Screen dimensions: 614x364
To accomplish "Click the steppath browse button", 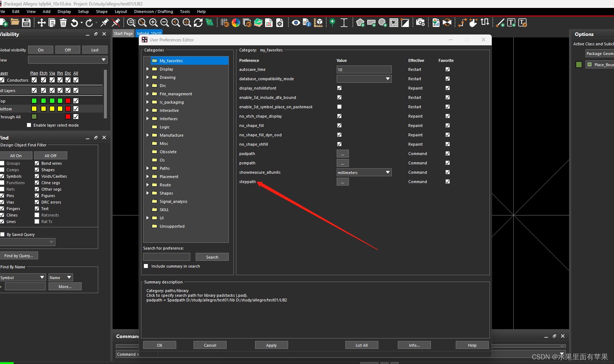I will 342,182.
